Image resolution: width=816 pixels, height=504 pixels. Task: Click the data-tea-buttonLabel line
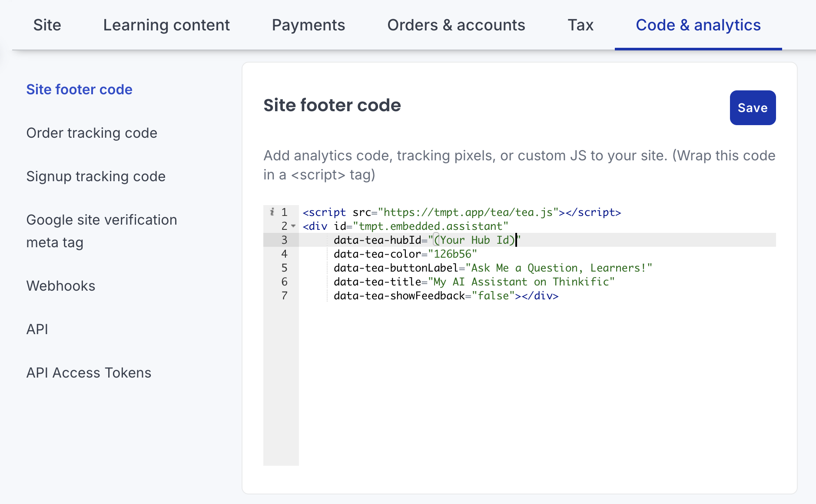493,268
